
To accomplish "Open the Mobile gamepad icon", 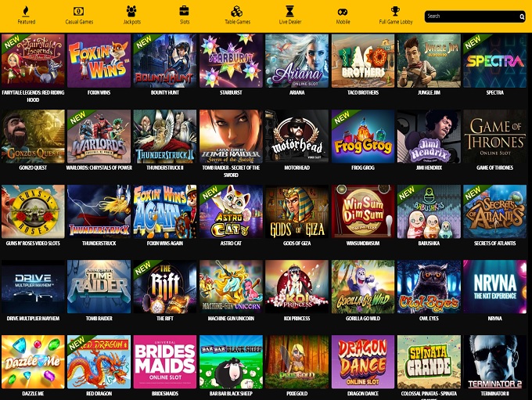I will click(x=343, y=13).
